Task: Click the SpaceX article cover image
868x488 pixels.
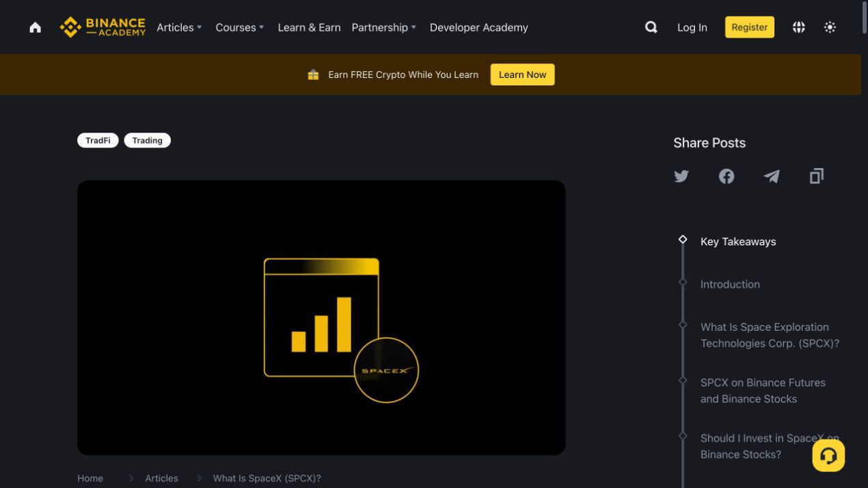Action: [321, 318]
